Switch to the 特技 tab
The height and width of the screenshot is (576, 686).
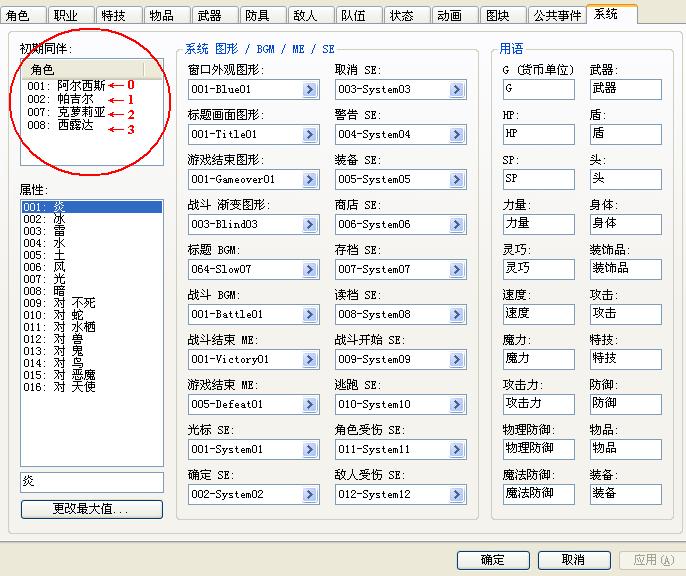point(119,15)
